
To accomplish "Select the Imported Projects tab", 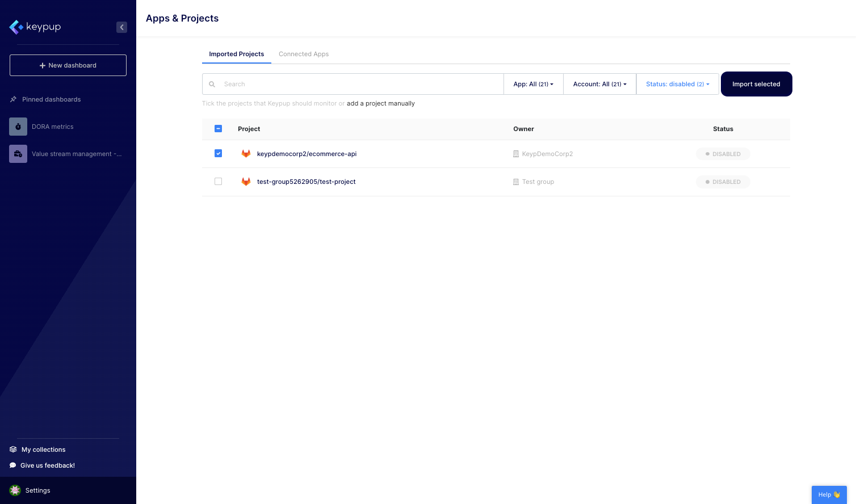I will click(237, 54).
